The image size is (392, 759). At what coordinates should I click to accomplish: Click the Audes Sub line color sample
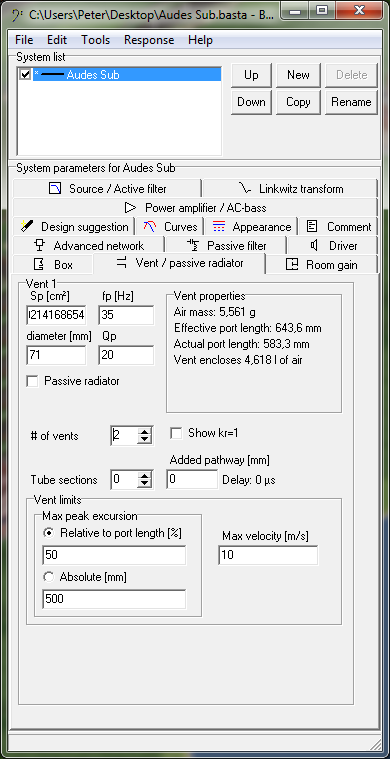(52, 75)
